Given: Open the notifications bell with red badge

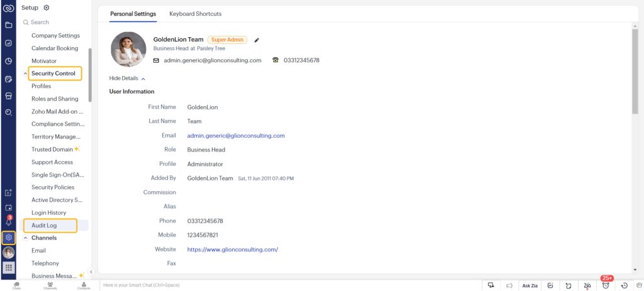Looking at the screenshot, I should (x=8, y=221).
